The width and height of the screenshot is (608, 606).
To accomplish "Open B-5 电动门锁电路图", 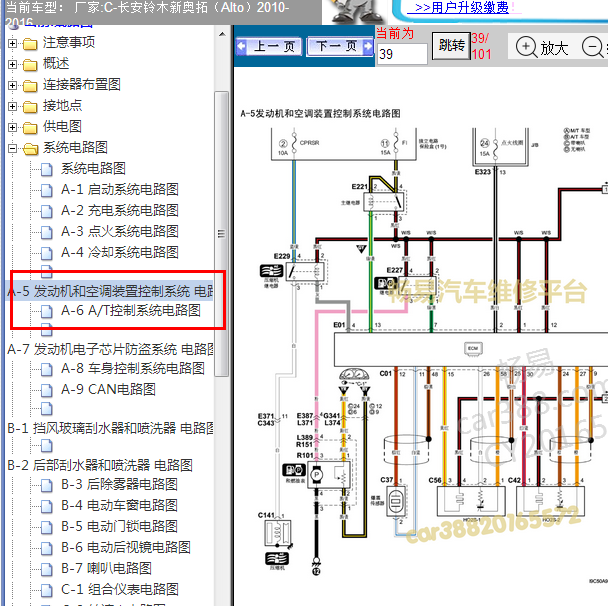I will point(119,526).
